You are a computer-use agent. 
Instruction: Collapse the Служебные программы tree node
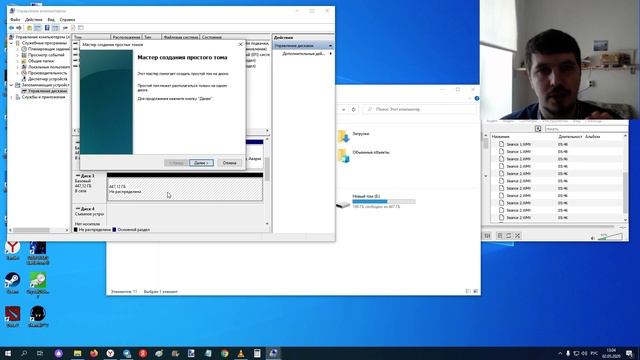point(11,43)
